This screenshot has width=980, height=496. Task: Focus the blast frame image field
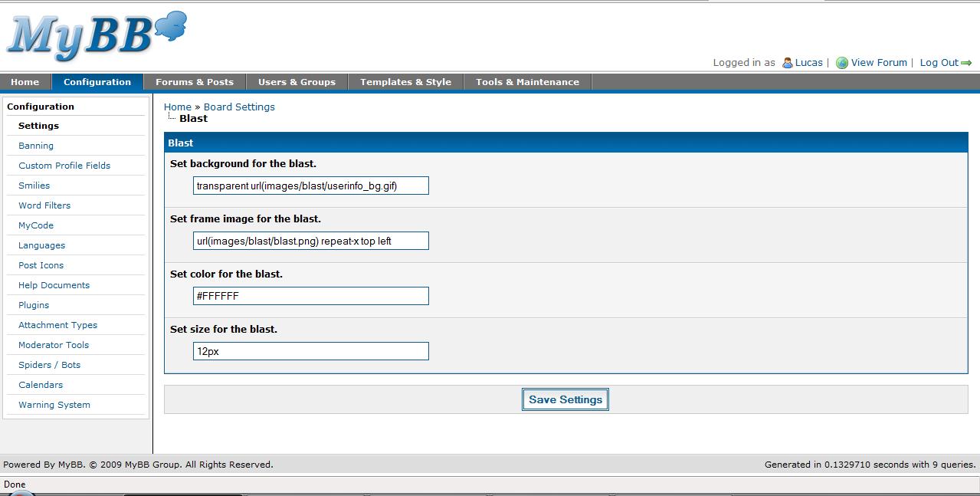coord(311,241)
